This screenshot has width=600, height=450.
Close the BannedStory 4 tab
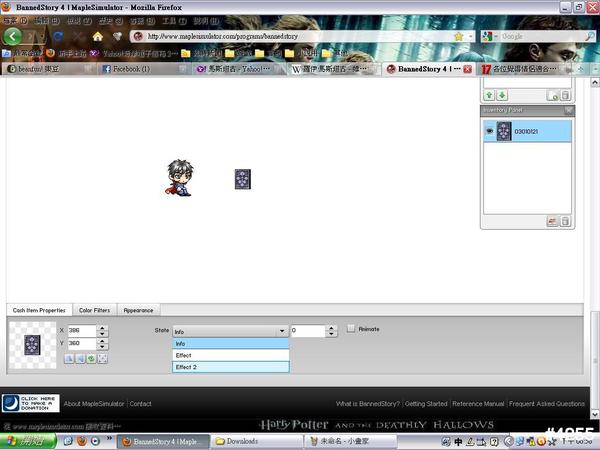tap(467, 69)
